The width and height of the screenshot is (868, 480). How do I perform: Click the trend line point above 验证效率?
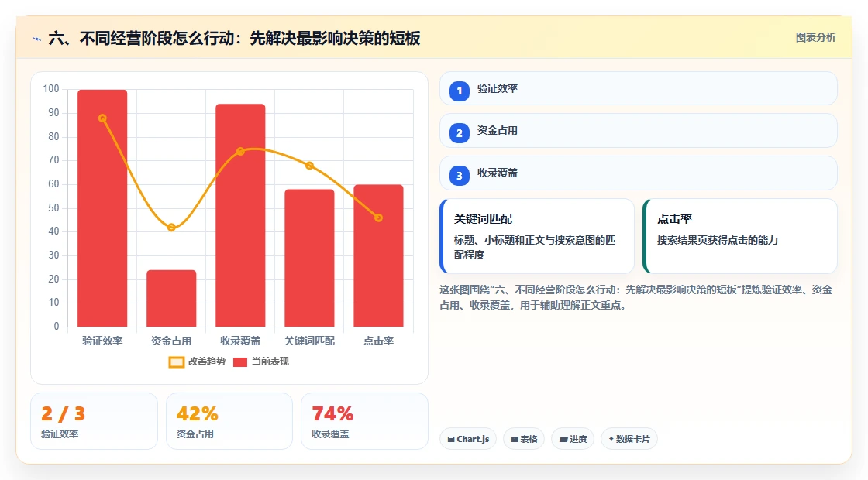click(x=102, y=118)
